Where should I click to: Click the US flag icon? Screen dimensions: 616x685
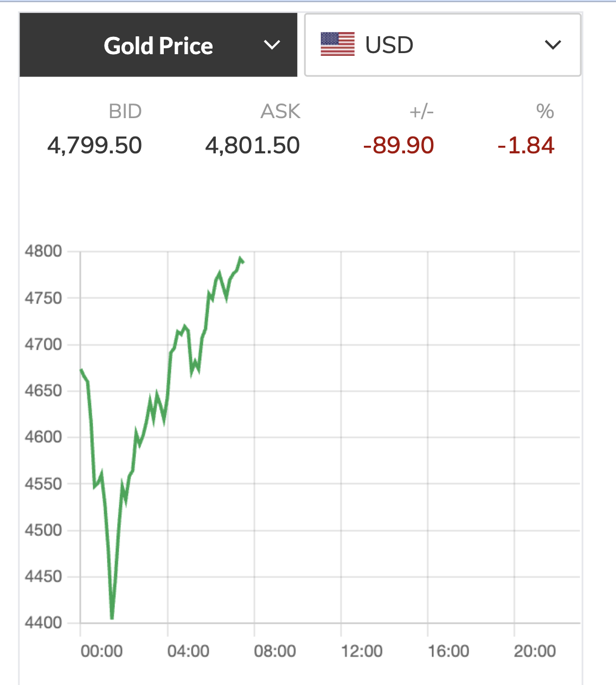pos(337,44)
